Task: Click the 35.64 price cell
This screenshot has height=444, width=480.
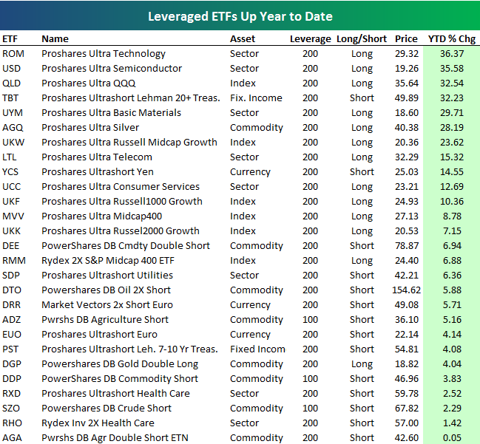Action: click(407, 83)
